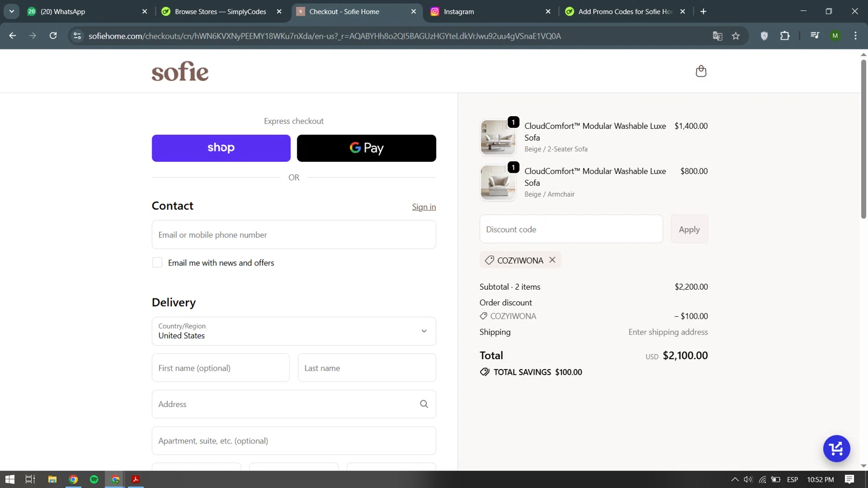
Task: Close the Instagram tab
Action: tap(548, 12)
